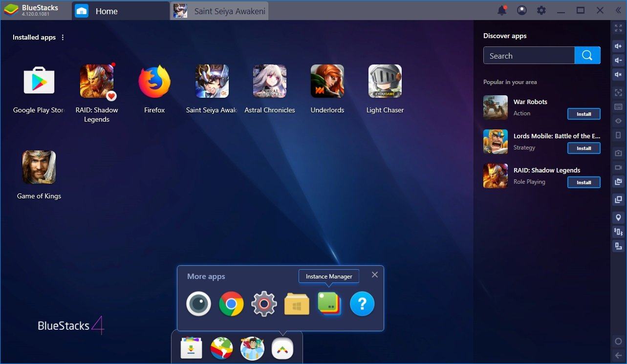Open the Google Play Store app
Screen dimensions: 627x364
39,81
